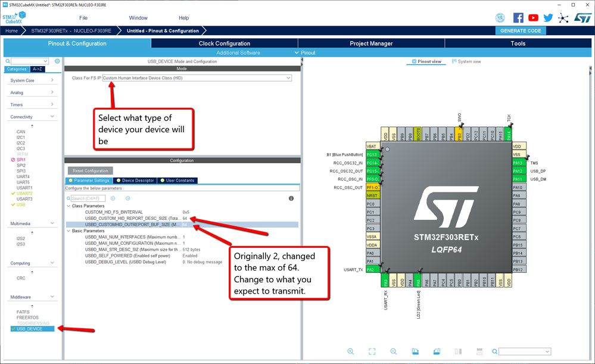Open the User Constants tab
Viewport: 595px width, 364px height.
(x=177, y=181)
